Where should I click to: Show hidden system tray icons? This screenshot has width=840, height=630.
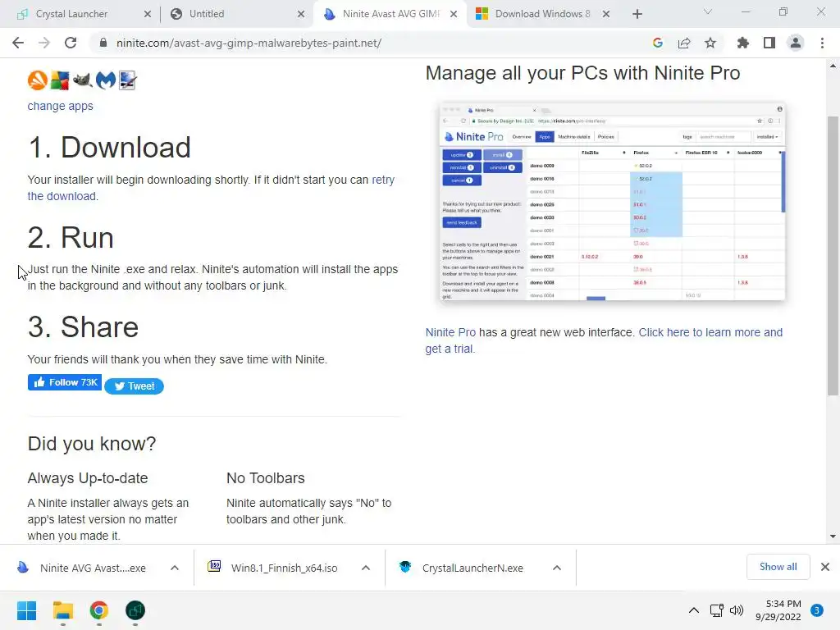(x=694, y=610)
